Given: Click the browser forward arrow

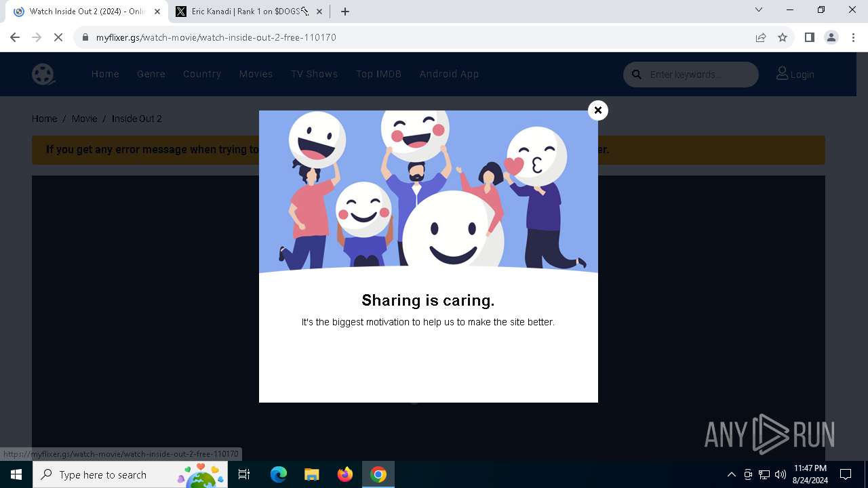Looking at the screenshot, I should pyautogui.click(x=37, y=37).
